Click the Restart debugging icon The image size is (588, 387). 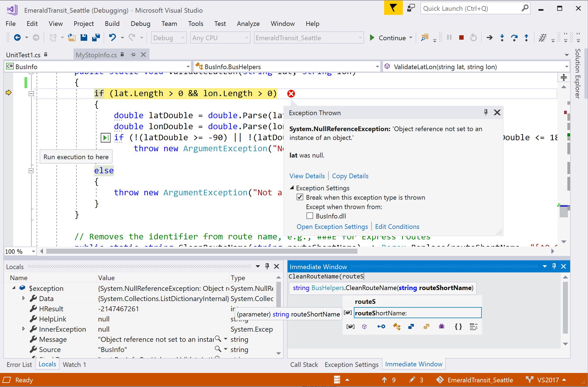473,38
